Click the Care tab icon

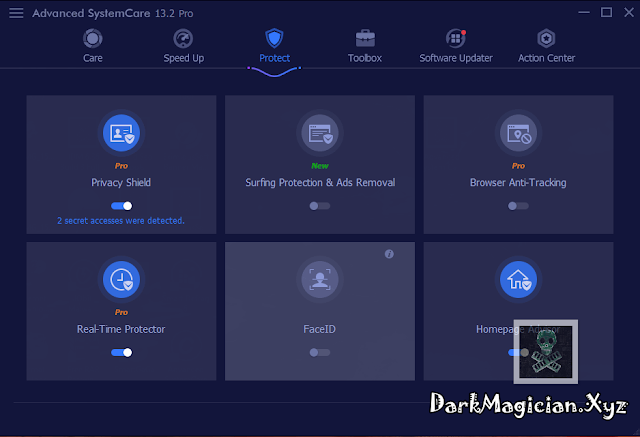coord(93,38)
